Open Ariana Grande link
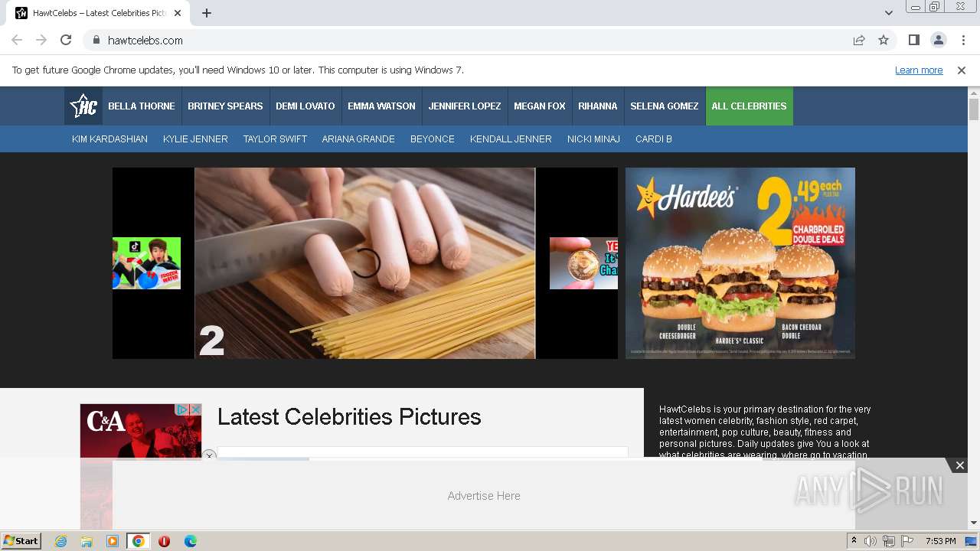Viewport: 980px width, 551px height. (x=358, y=139)
